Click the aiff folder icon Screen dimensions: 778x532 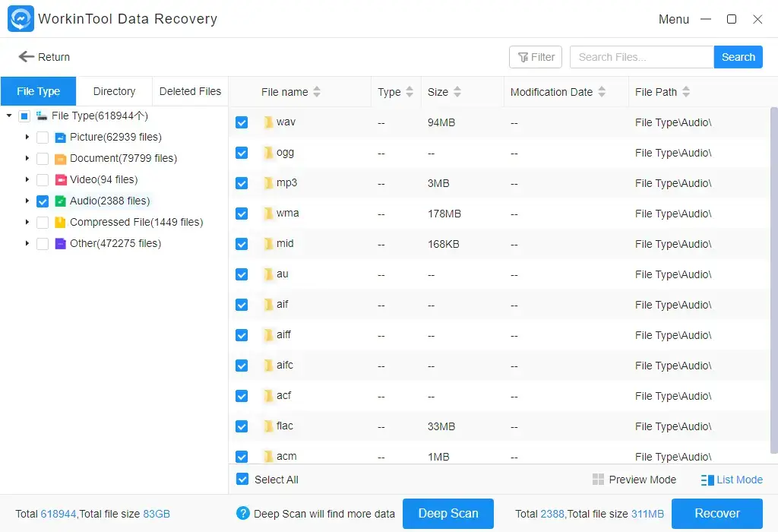click(268, 335)
